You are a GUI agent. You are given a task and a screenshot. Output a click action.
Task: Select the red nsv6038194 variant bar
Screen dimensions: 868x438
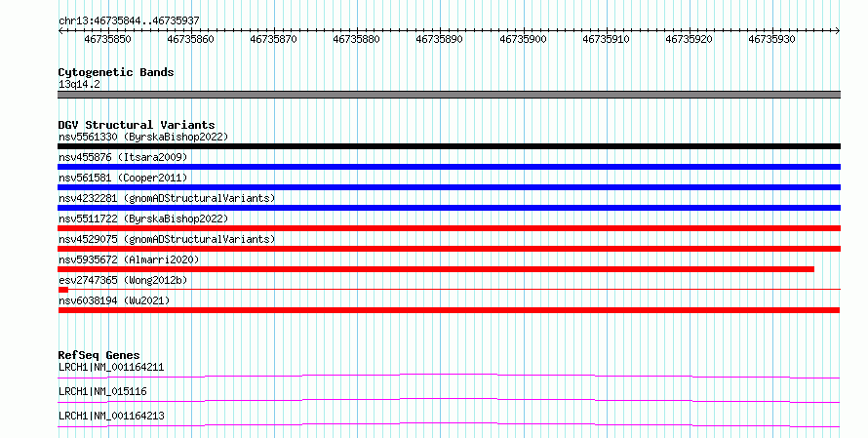coord(449,310)
